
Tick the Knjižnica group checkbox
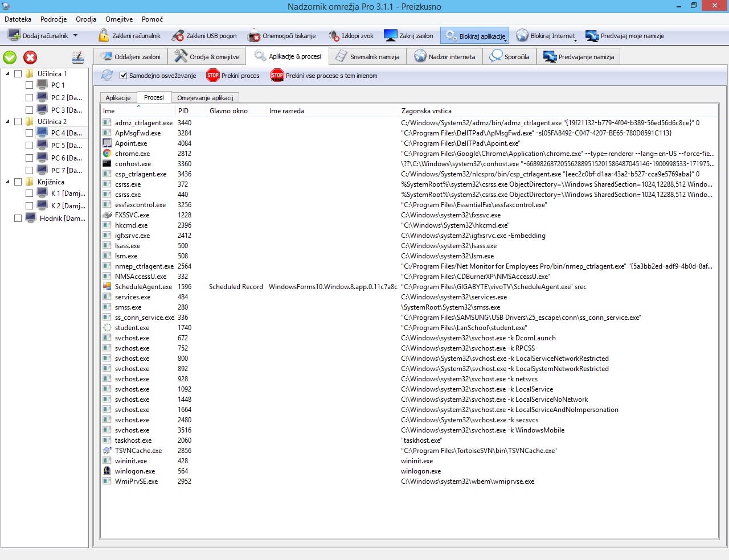[18, 182]
